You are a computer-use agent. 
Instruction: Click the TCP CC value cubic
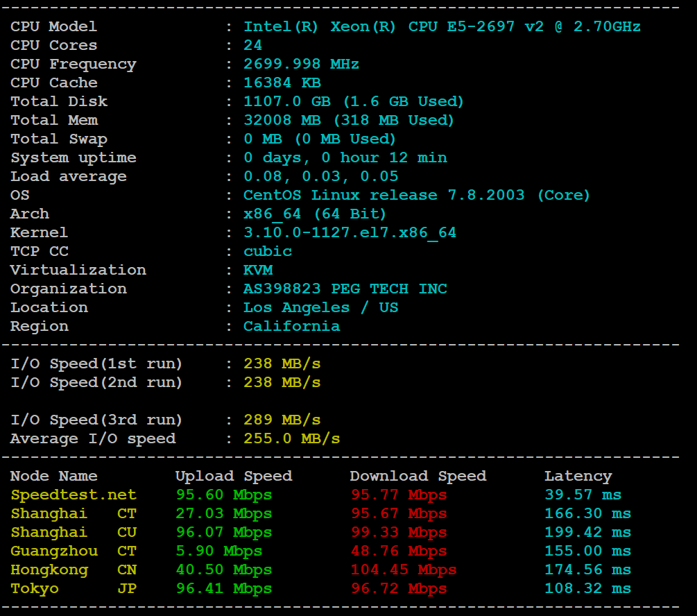coord(268,252)
